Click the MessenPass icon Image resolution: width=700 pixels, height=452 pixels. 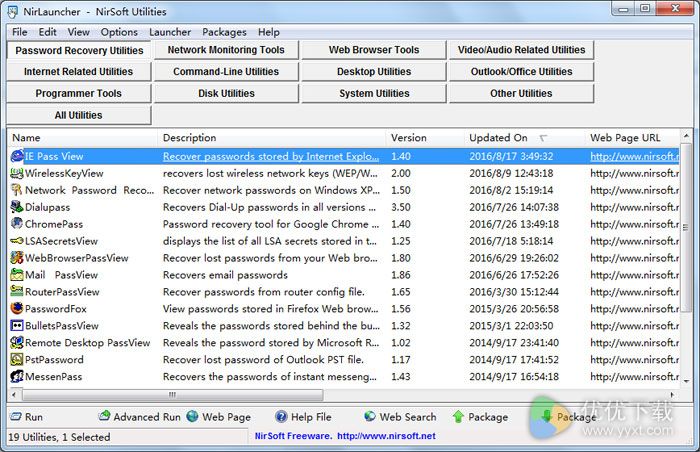point(17,377)
